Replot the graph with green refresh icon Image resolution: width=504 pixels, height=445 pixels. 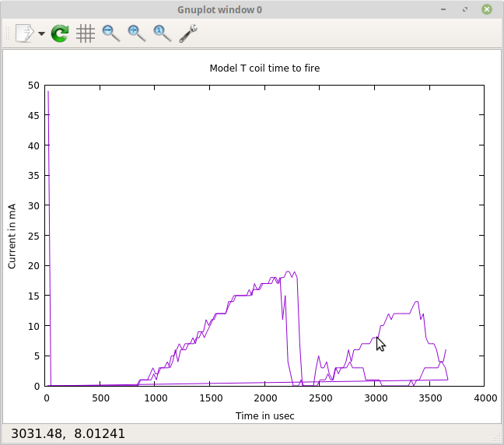coord(60,33)
